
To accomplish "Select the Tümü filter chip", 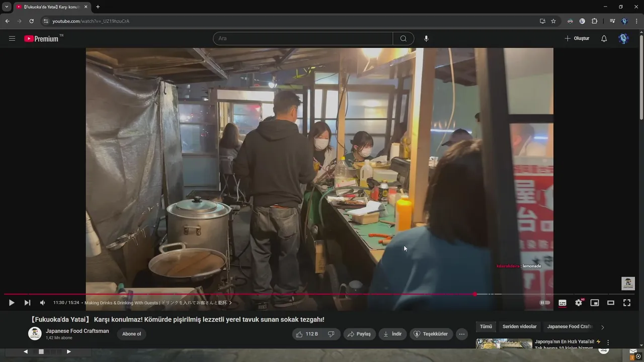I will click(486, 327).
